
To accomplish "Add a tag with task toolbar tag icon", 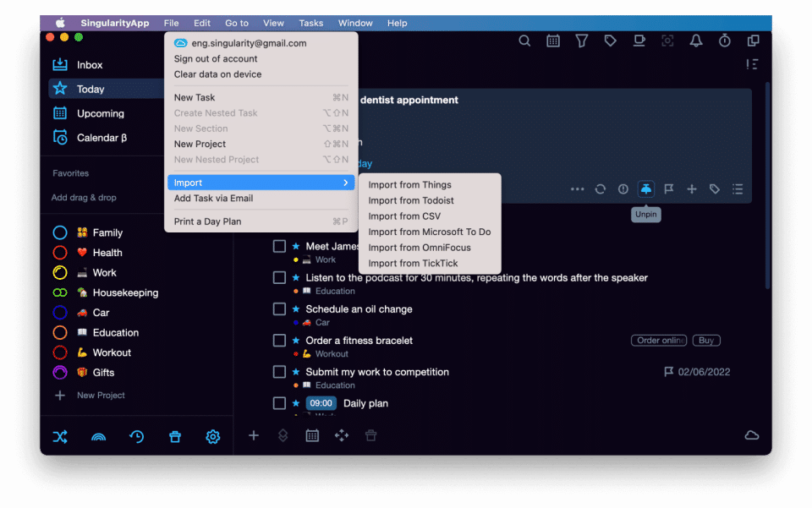I will tap(715, 189).
